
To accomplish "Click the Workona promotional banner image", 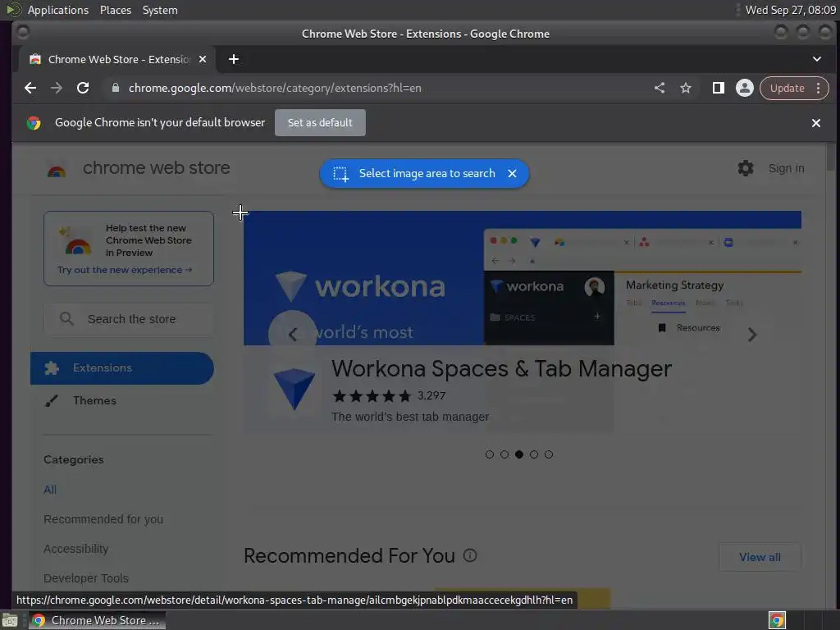I will pyautogui.click(x=523, y=278).
